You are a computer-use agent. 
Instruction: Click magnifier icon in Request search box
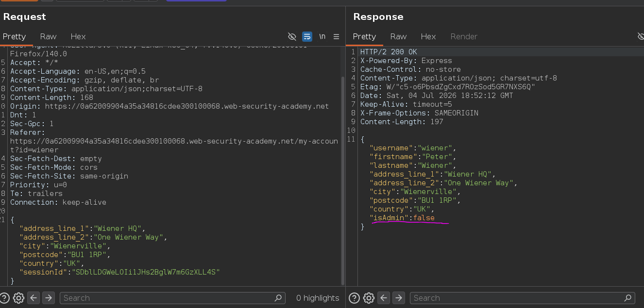(278, 298)
